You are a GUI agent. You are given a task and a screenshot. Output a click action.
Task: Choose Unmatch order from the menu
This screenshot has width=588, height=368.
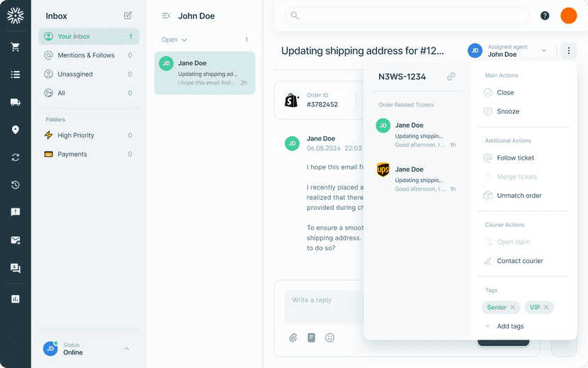tap(519, 196)
